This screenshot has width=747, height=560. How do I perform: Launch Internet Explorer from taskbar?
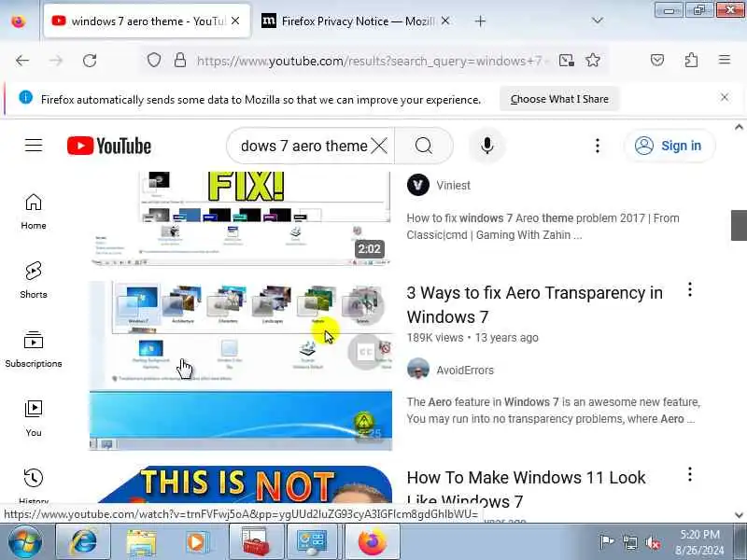point(83,542)
